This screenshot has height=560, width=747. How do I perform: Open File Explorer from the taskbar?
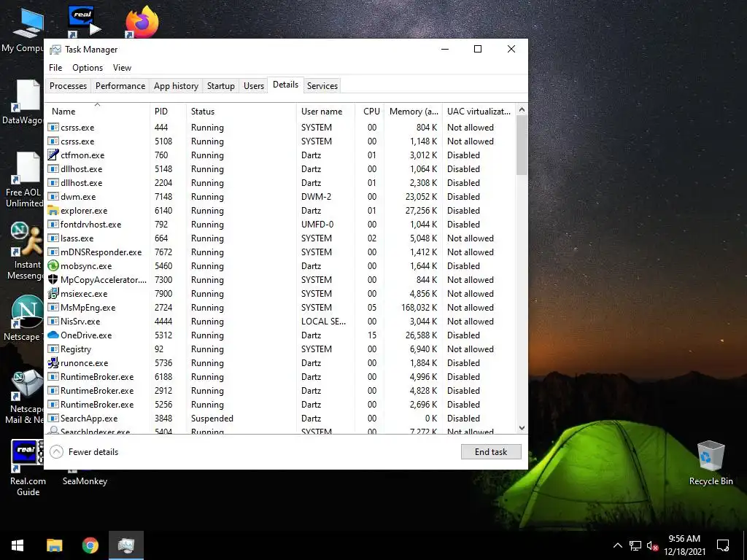[x=54, y=545]
